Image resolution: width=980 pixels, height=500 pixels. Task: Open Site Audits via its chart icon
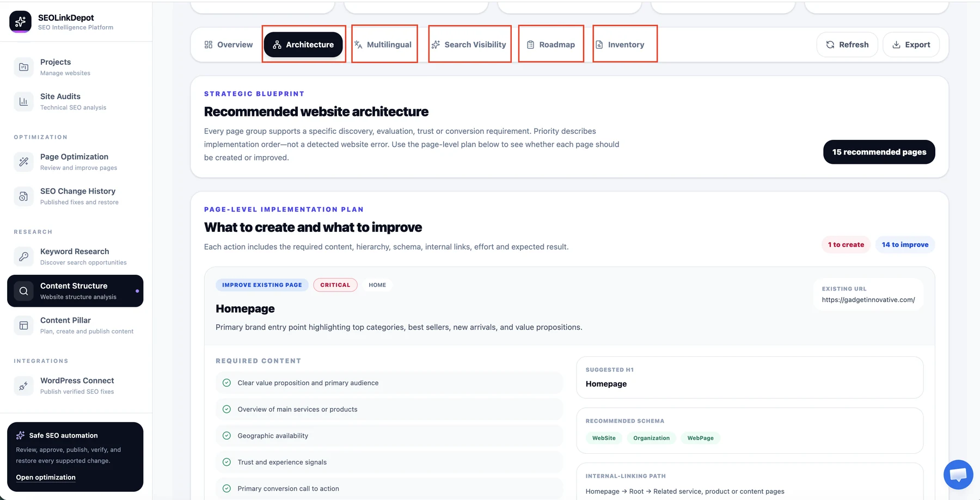click(x=23, y=101)
